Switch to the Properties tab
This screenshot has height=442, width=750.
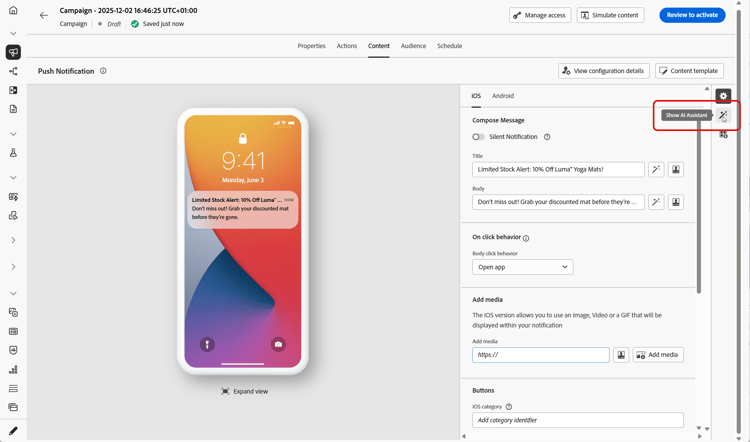tap(311, 46)
